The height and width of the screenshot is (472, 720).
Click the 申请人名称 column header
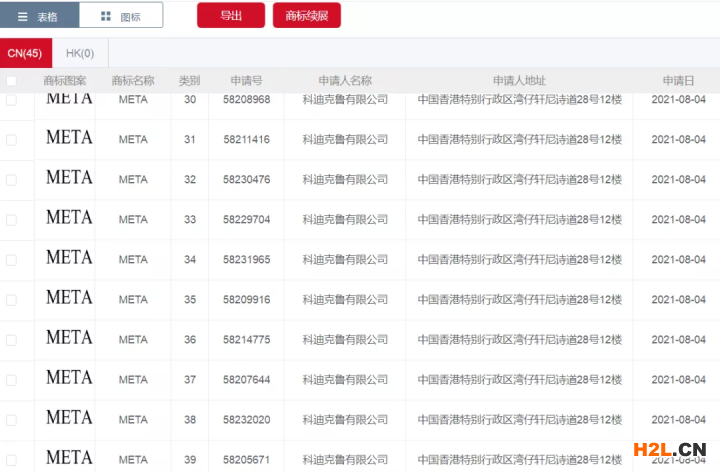click(345, 80)
